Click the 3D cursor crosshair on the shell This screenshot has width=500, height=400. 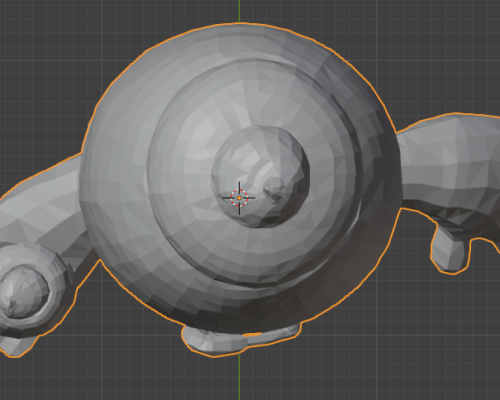[239, 198]
